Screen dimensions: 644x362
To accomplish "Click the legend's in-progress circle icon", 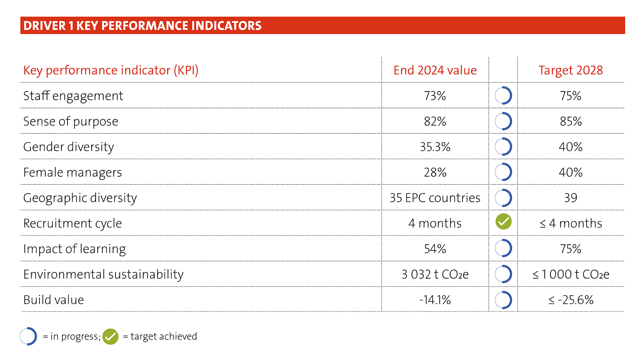I will pos(28,336).
